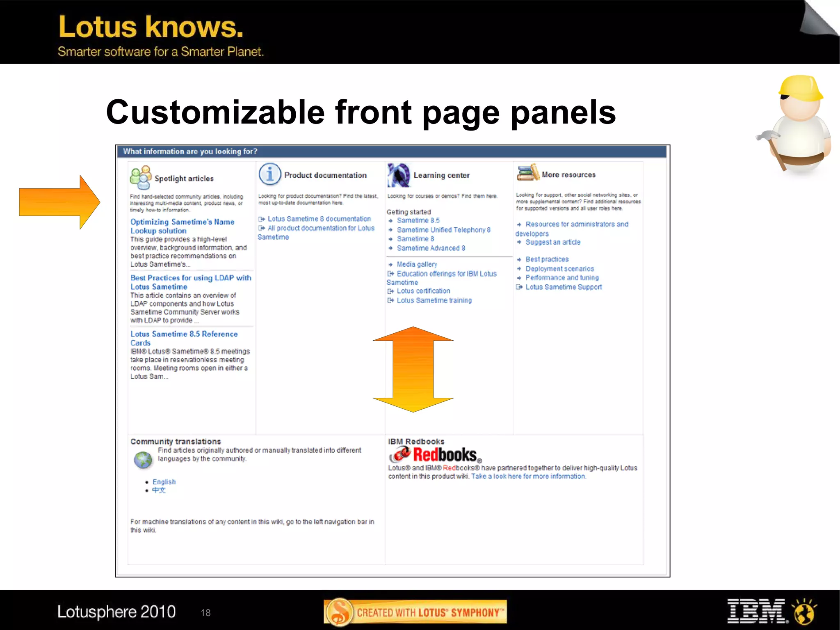Click the Lotusphere 2010 footer text
840x630 pixels.
[x=116, y=612]
